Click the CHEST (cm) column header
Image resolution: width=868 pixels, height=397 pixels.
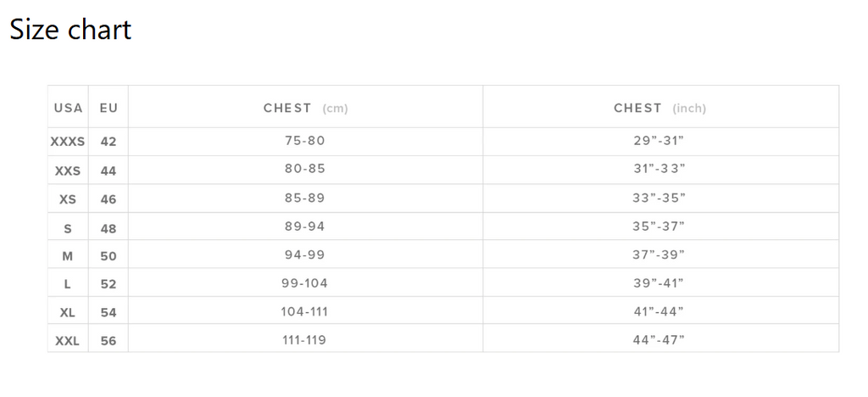point(305,108)
